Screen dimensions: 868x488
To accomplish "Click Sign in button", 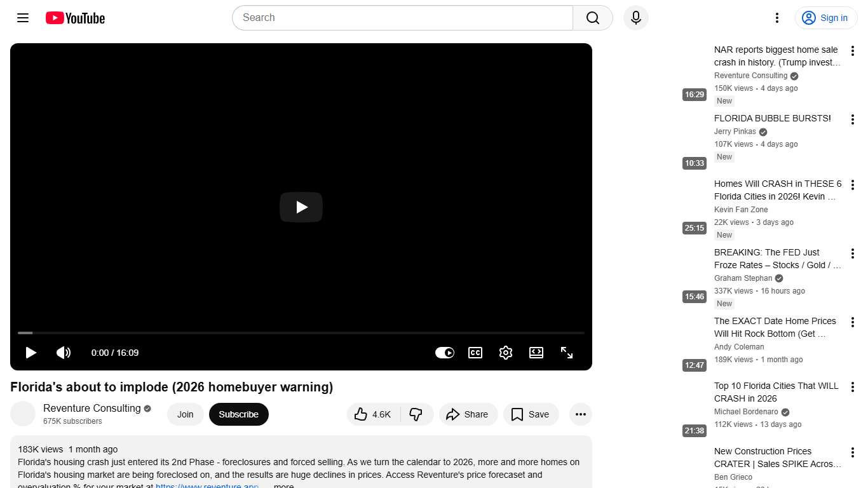I will pos(826,18).
